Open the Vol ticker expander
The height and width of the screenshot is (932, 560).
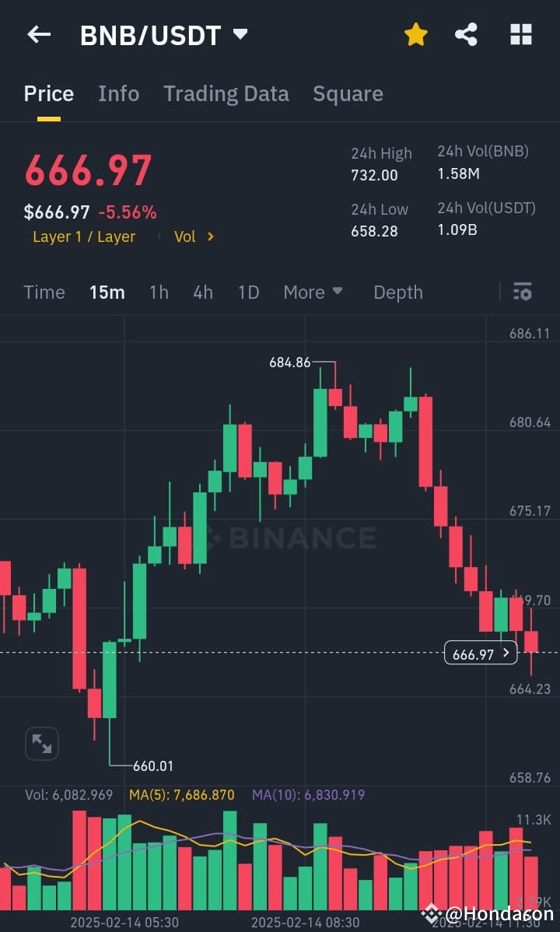point(194,237)
